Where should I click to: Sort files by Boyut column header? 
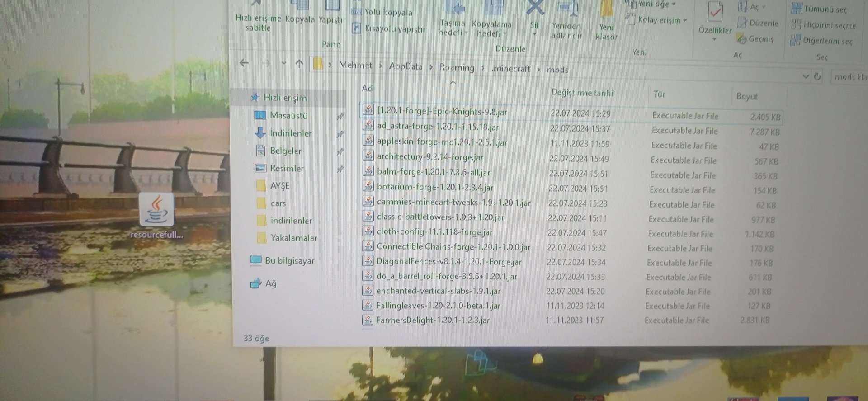(x=747, y=96)
